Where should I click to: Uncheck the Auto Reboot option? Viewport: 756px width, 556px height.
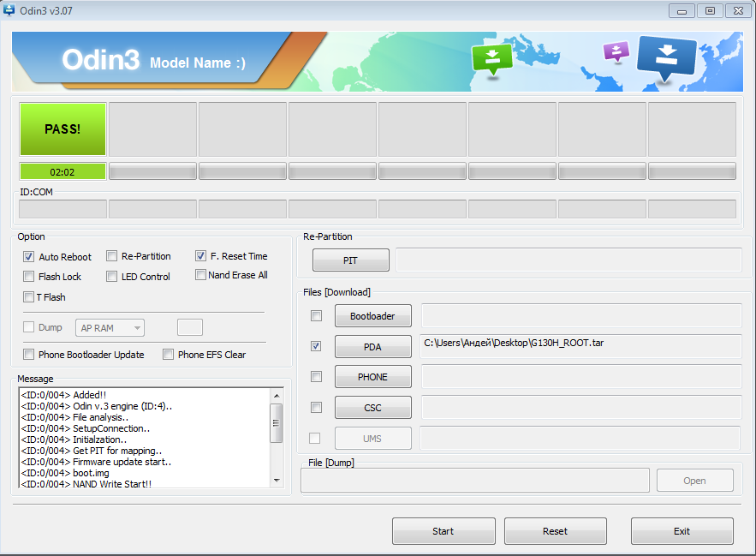(29, 257)
